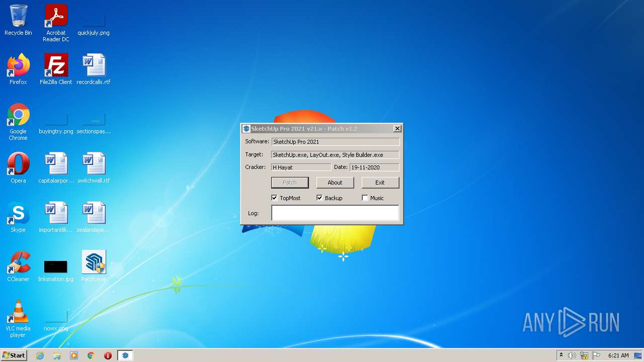Viewport: 644px width, 362px height.
Task: Click the Software field showing SketchUp Pro 2021
Action: tap(335, 142)
